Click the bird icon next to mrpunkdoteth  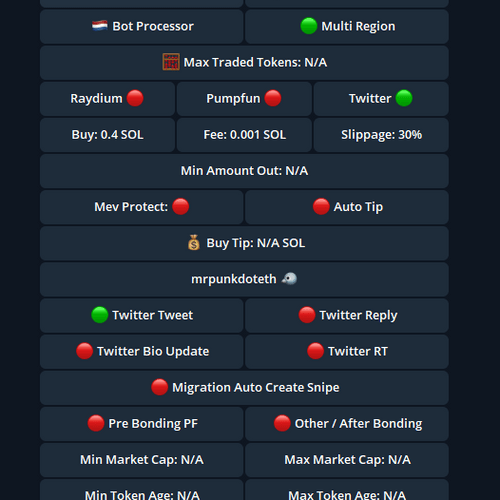289,279
